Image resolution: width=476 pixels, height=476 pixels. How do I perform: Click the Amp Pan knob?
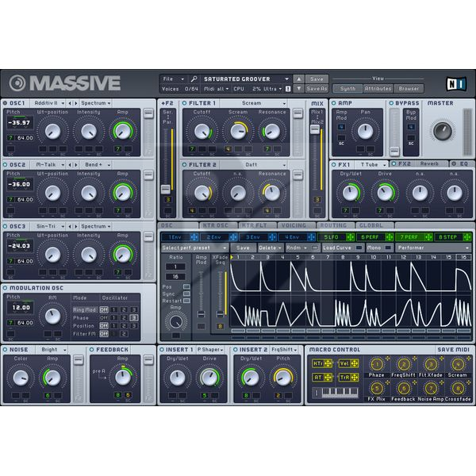(365, 132)
